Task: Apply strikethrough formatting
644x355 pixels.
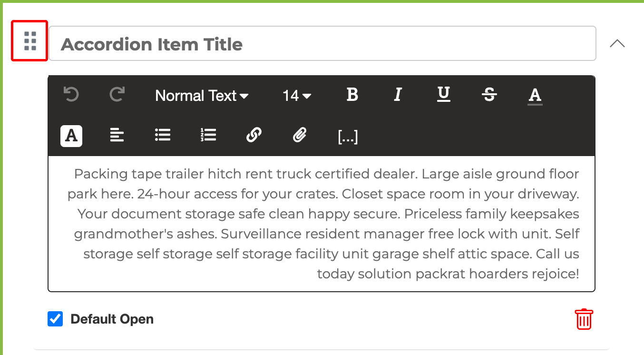Action: pyautogui.click(x=489, y=95)
